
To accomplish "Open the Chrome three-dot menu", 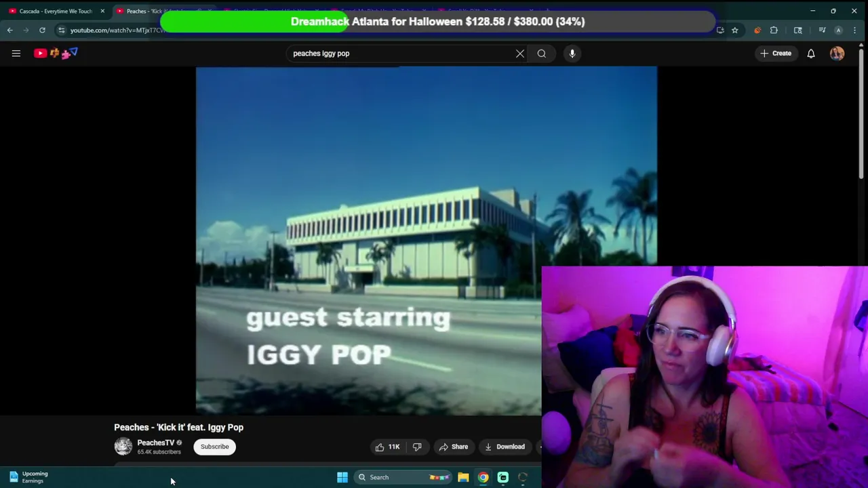I will pyautogui.click(x=854, y=30).
